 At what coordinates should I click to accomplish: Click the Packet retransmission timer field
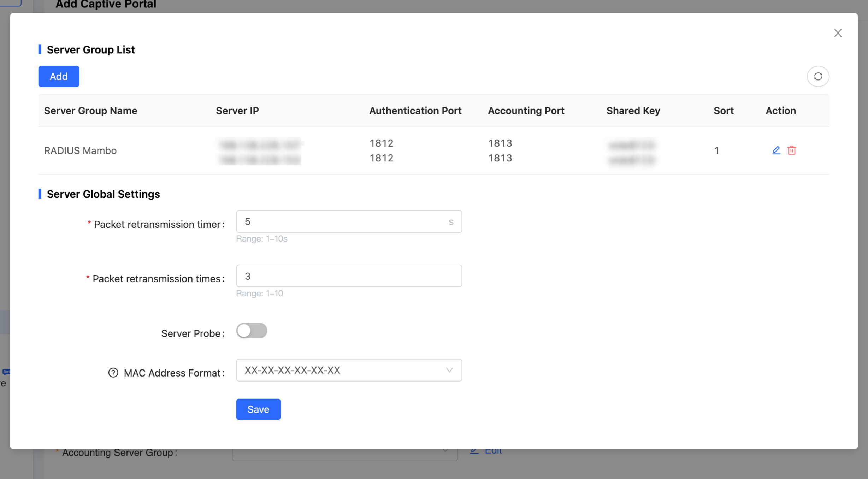point(343,221)
